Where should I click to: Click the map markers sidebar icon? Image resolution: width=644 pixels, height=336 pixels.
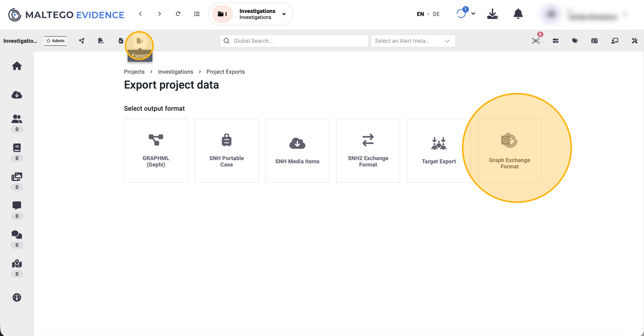pyautogui.click(x=17, y=264)
